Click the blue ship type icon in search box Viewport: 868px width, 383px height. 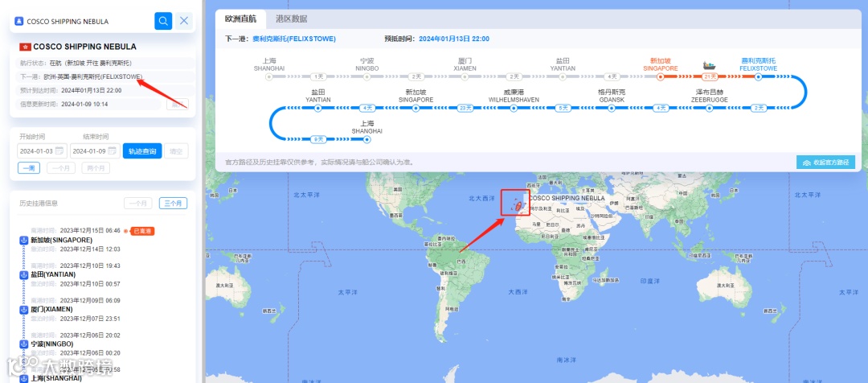point(18,21)
